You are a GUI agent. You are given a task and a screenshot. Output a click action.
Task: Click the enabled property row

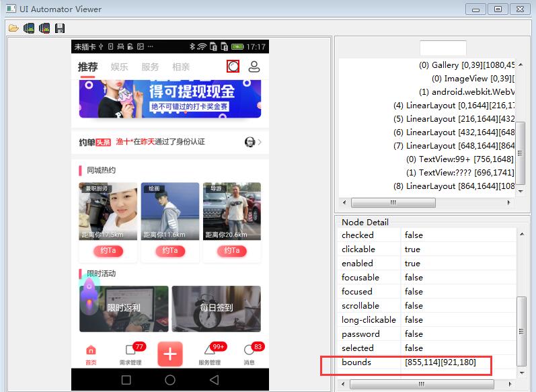(427, 263)
